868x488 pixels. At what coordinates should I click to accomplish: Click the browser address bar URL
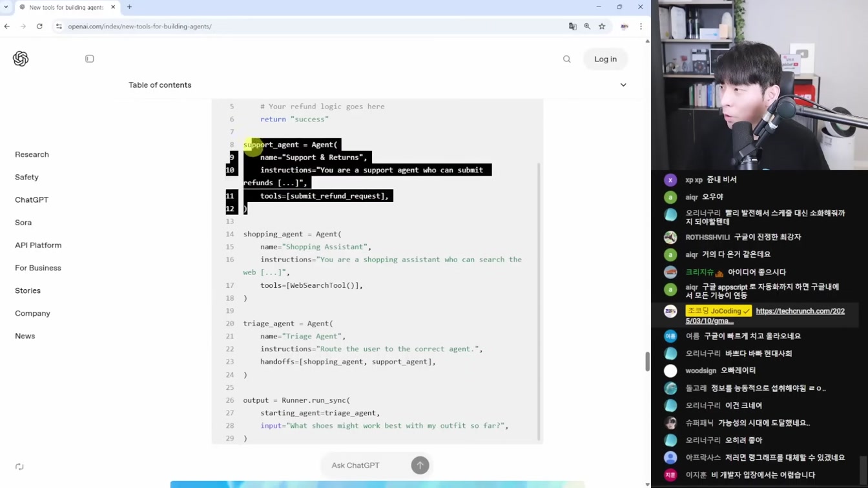(x=139, y=26)
